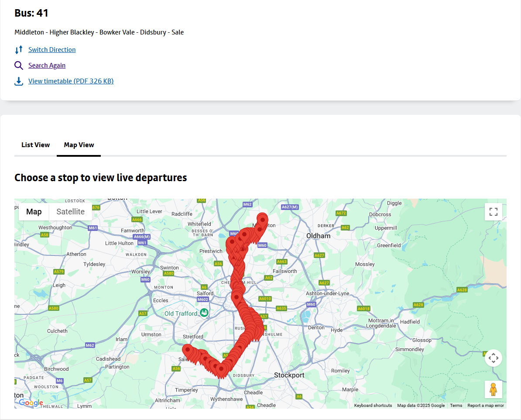The height and width of the screenshot is (420, 521).
Task: Click the Glossop map label
Action: [x=422, y=340]
